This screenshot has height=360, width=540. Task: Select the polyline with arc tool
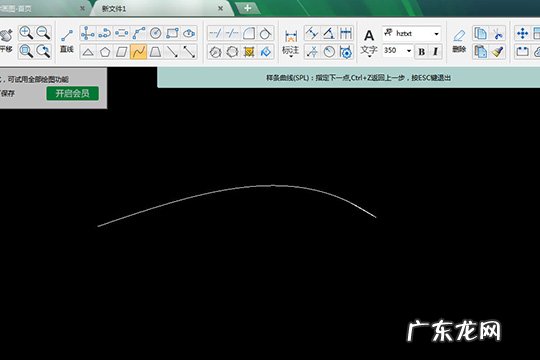(105, 33)
